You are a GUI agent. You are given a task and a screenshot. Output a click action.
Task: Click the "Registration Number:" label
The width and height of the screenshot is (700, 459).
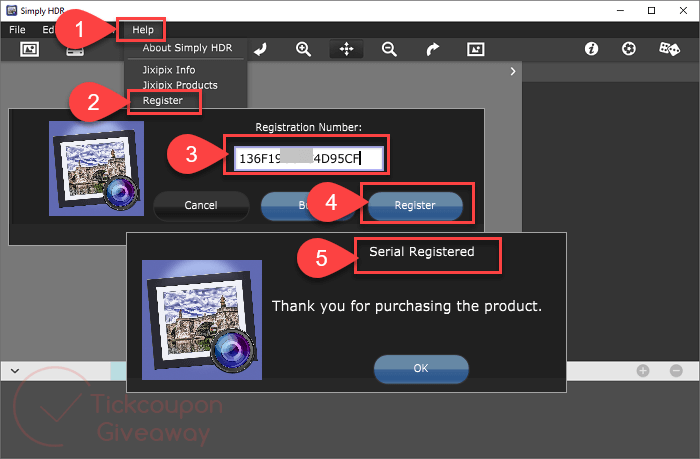coord(308,127)
